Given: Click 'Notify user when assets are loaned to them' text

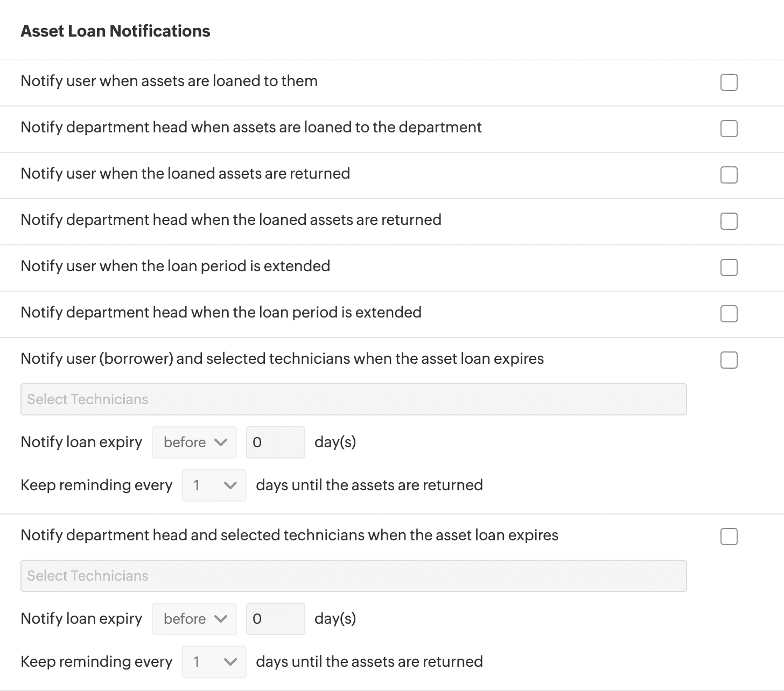Looking at the screenshot, I should click(169, 81).
